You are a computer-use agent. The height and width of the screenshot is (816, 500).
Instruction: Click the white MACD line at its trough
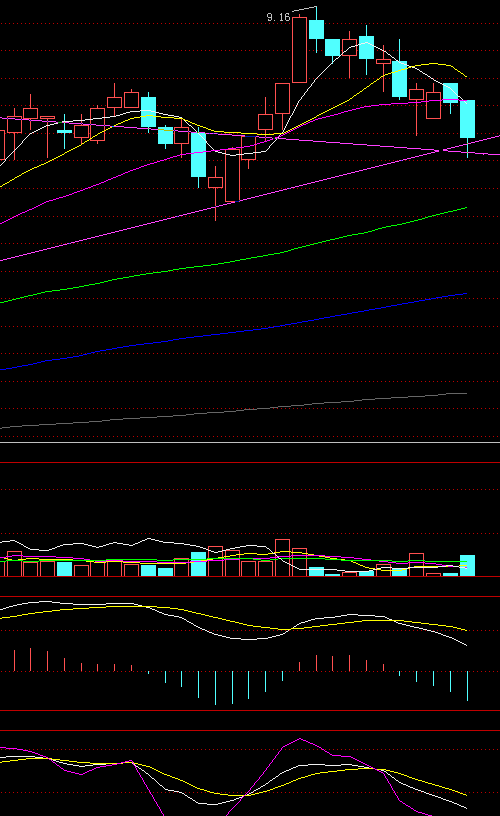point(250,639)
